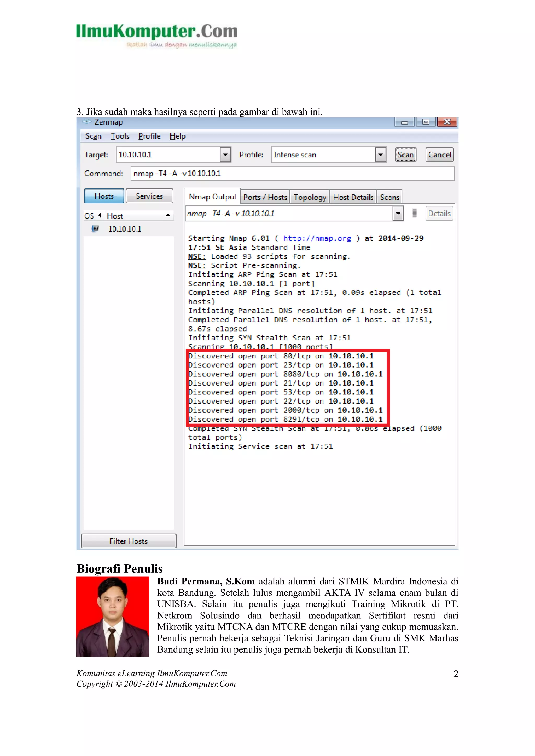Switch to the Topology tab
This screenshot has width=535, height=756.
click(x=310, y=197)
